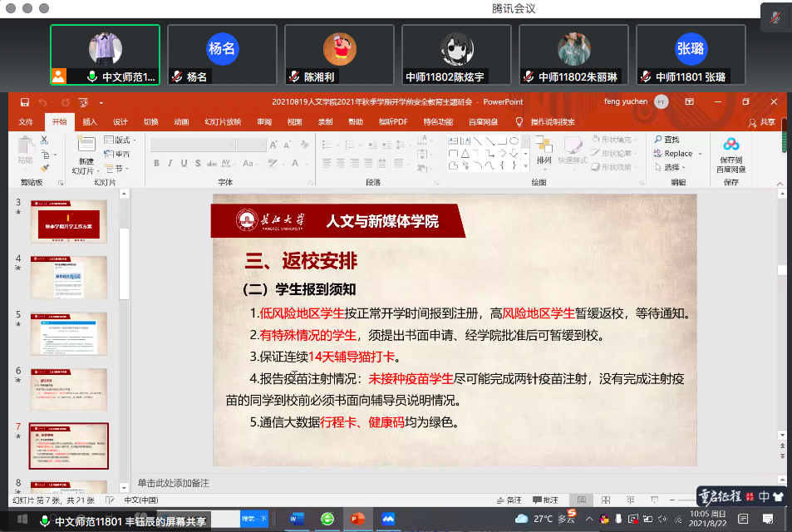Open PowerPoint from the Windows taskbar
Viewport: 792px width, 532px height.
pyautogui.click(x=358, y=519)
